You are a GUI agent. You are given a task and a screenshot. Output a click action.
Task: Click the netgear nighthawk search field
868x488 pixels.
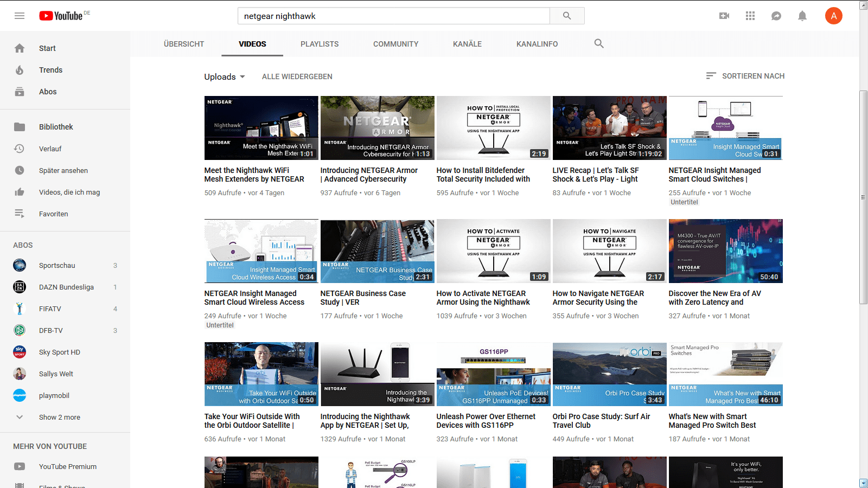(393, 16)
